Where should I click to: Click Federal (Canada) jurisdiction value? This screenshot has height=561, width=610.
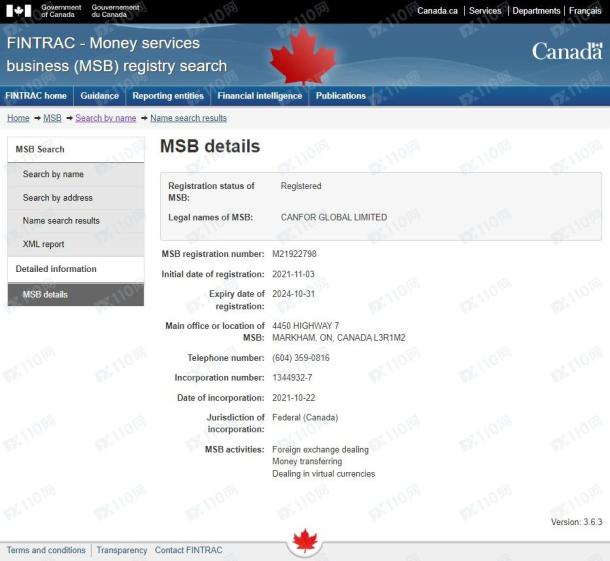click(305, 417)
